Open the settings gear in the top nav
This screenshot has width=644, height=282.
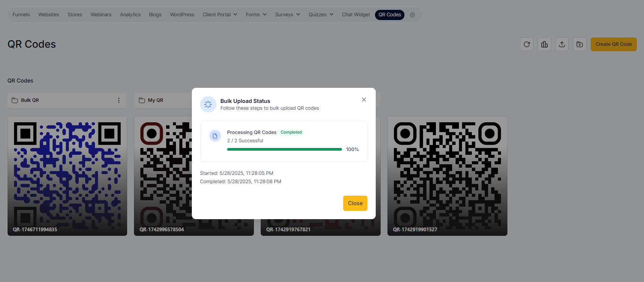coord(412,15)
